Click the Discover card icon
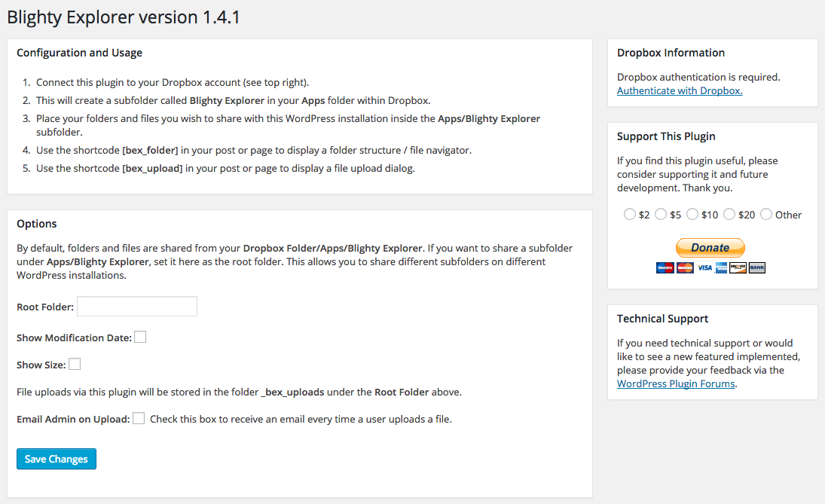 click(738, 267)
